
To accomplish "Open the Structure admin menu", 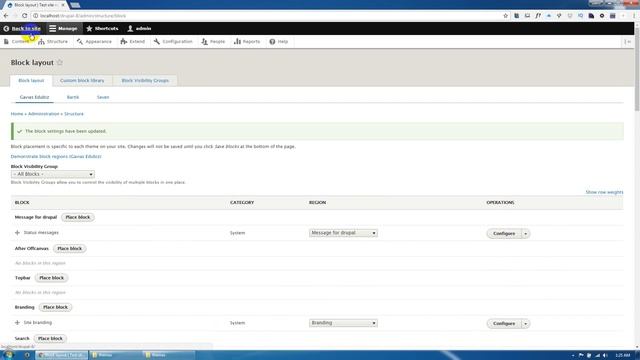I will tap(53, 42).
